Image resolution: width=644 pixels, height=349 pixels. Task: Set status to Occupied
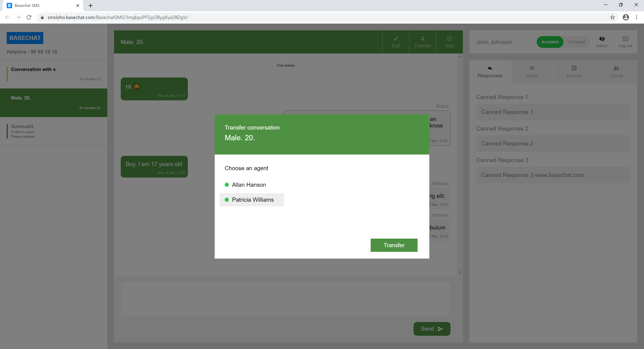click(x=577, y=42)
